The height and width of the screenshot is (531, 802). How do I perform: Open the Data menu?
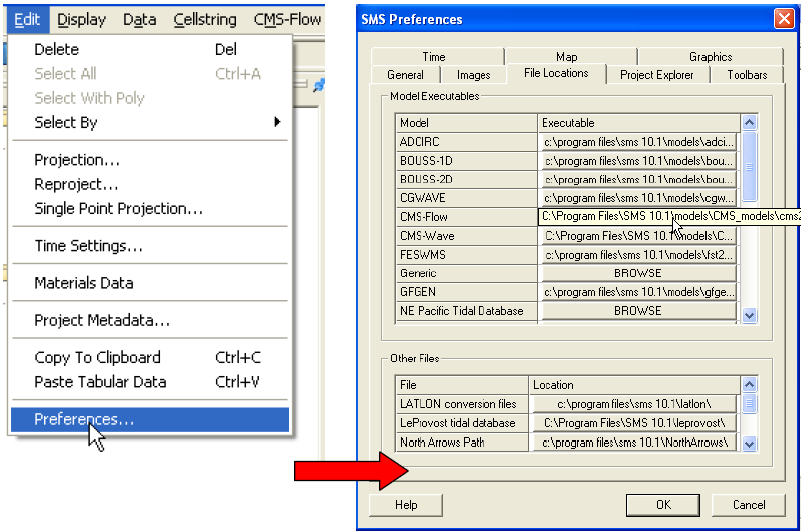[140, 19]
